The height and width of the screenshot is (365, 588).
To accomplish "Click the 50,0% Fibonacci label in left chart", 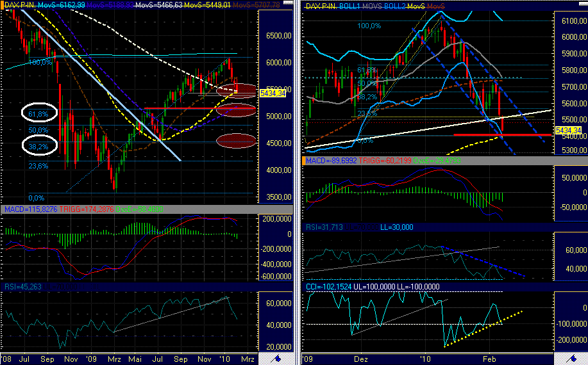I will coord(38,130).
